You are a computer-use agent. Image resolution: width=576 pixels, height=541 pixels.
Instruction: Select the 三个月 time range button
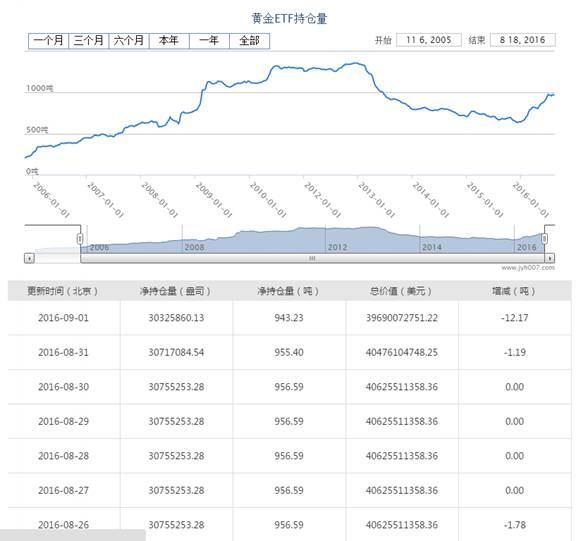coord(89,41)
